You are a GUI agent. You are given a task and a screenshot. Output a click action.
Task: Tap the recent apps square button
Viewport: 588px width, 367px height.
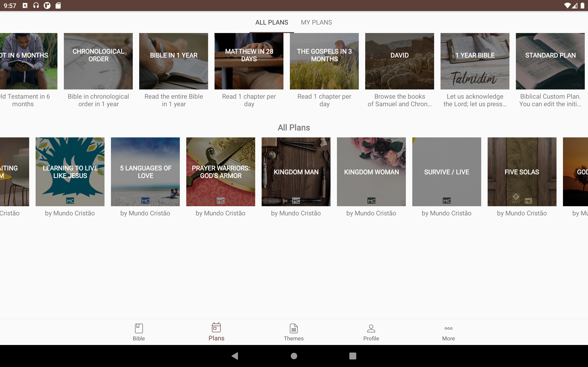pos(353,356)
